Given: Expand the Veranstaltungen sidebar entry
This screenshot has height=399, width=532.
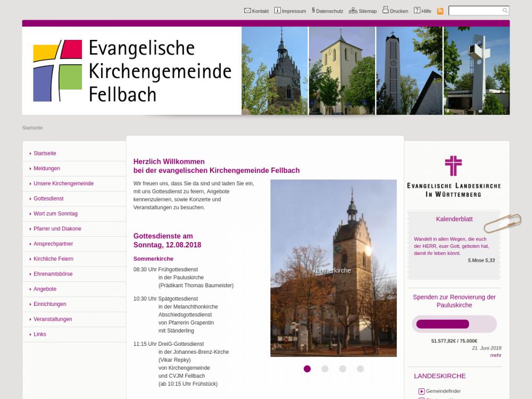Looking at the screenshot, I should [53, 319].
